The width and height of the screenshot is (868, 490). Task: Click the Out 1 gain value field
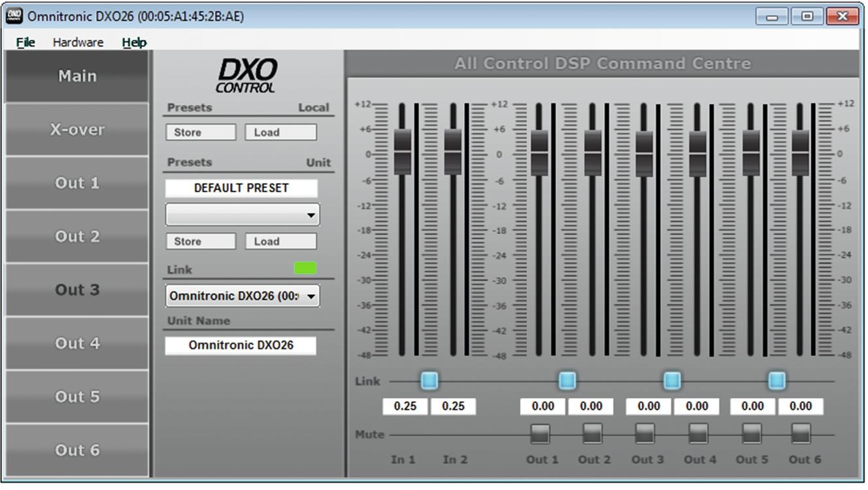[x=542, y=406]
